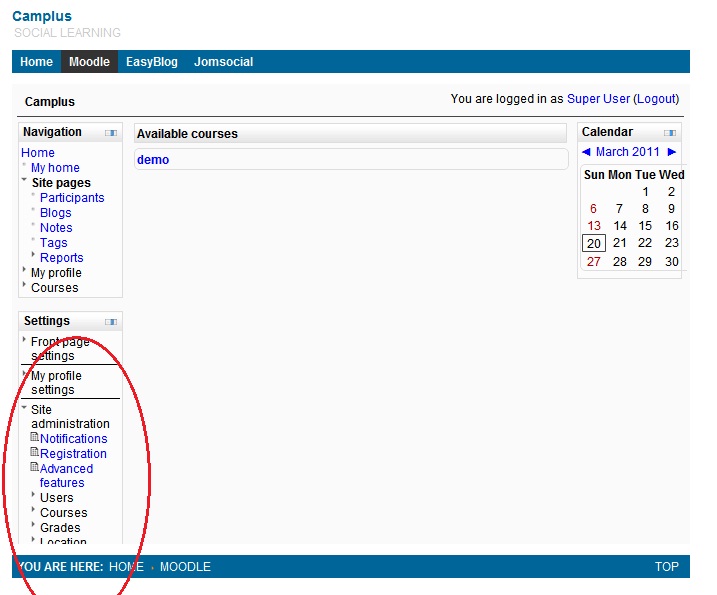The image size is (717, 595).
Task: Select today's date 20 in calendar
Action: tap(594, 243)
